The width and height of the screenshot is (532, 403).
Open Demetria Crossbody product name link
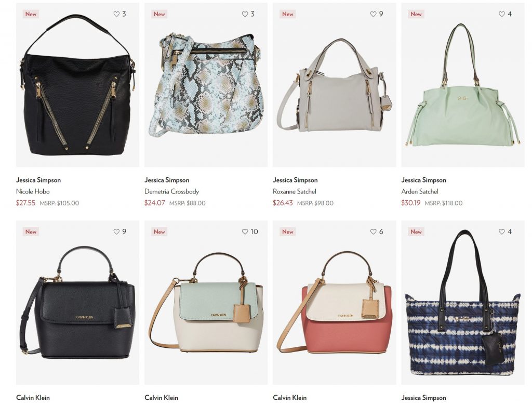(171, 191)
